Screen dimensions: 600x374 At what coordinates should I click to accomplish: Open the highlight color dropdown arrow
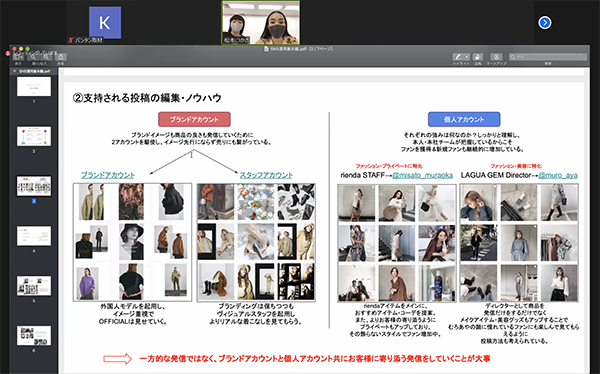[467, 57]
